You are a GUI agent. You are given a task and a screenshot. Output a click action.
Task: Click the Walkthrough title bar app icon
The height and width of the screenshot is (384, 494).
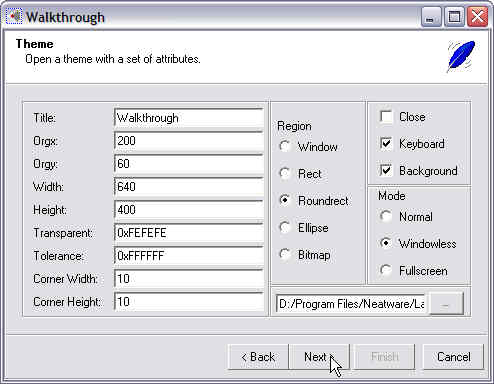point(14,16)
